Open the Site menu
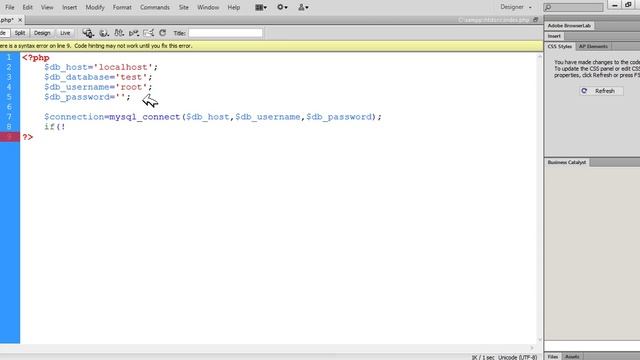This screenshot has height=360, width=640. 184,7
